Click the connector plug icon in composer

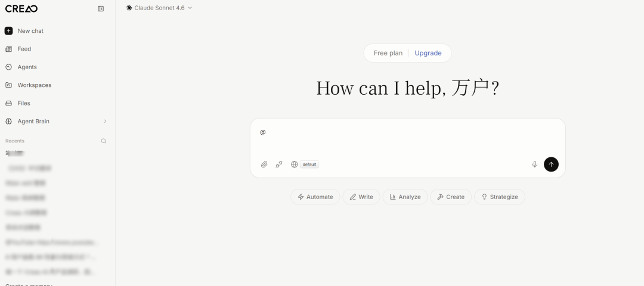click(279, 164)
